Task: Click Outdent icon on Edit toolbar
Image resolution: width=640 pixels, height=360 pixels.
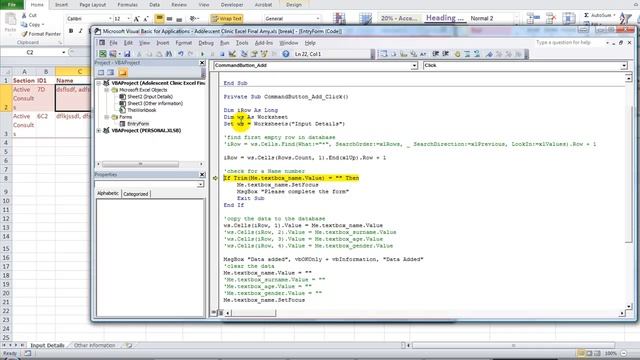Action: (446, 54)
